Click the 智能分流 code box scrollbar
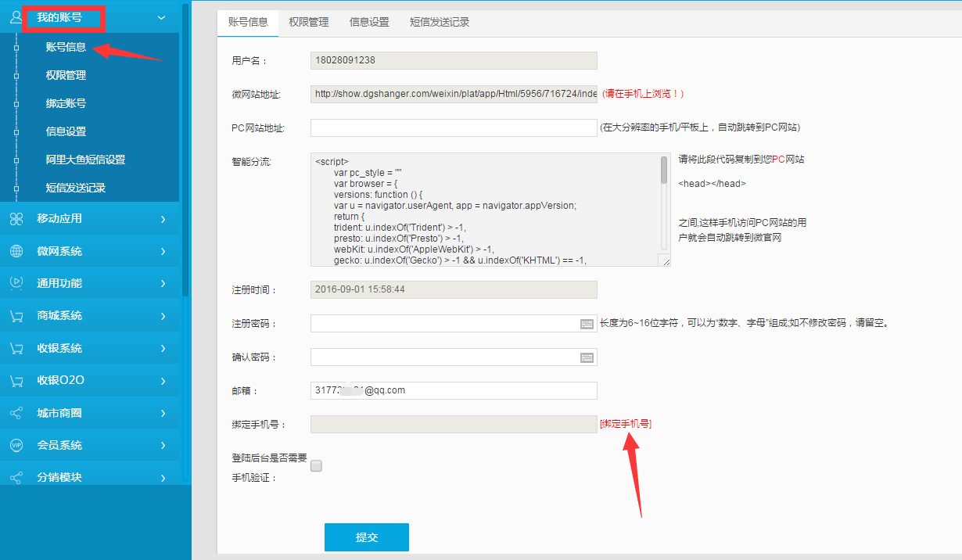The width and height of the screenshot is (962, 560). click(664, 171)
